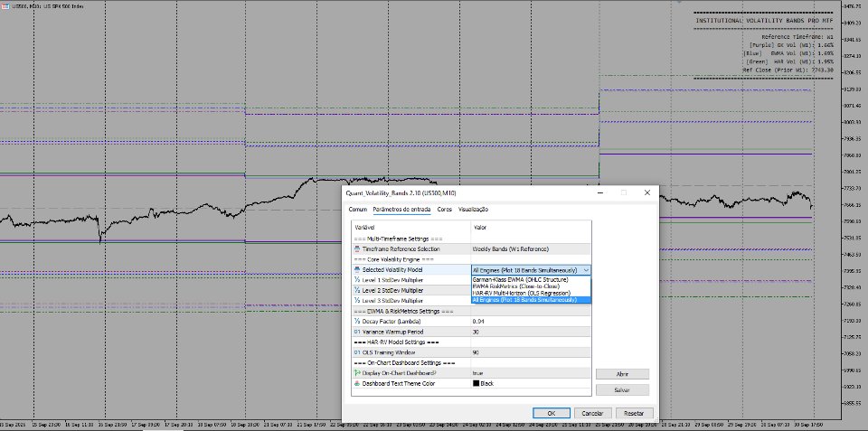The width and height of the screenshot is (868, 431).
Task: Select the Display On-Chart Dashboard? label
Action: click(399, 373)
